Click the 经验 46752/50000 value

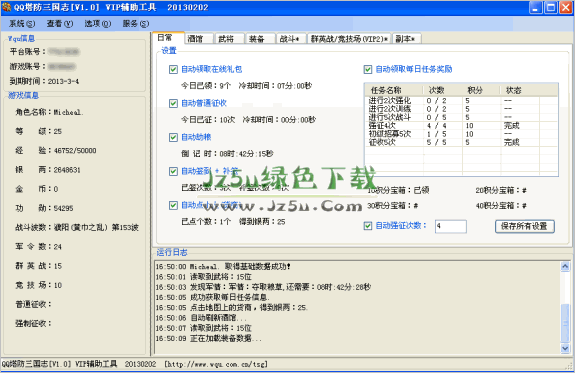tap(75, 151)
